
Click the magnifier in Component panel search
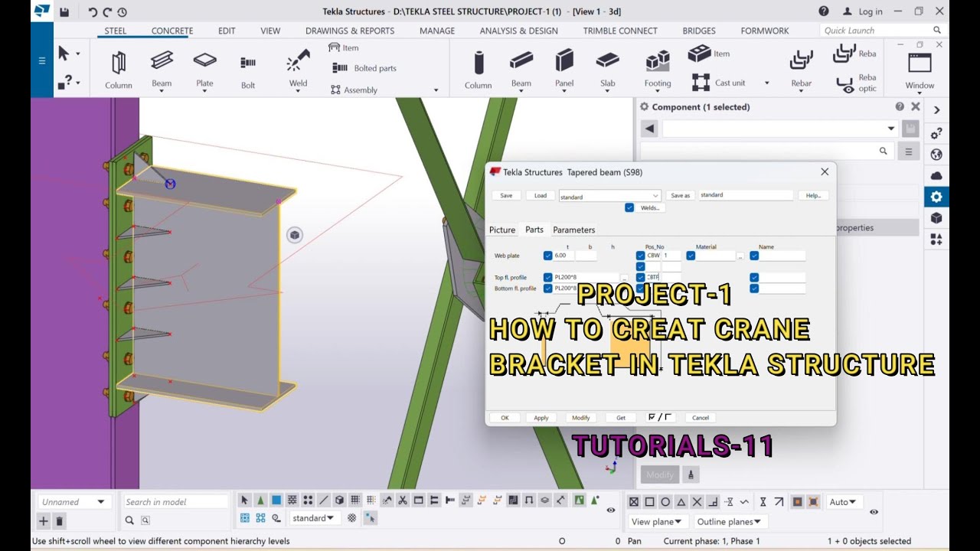[x=884, y=151]
